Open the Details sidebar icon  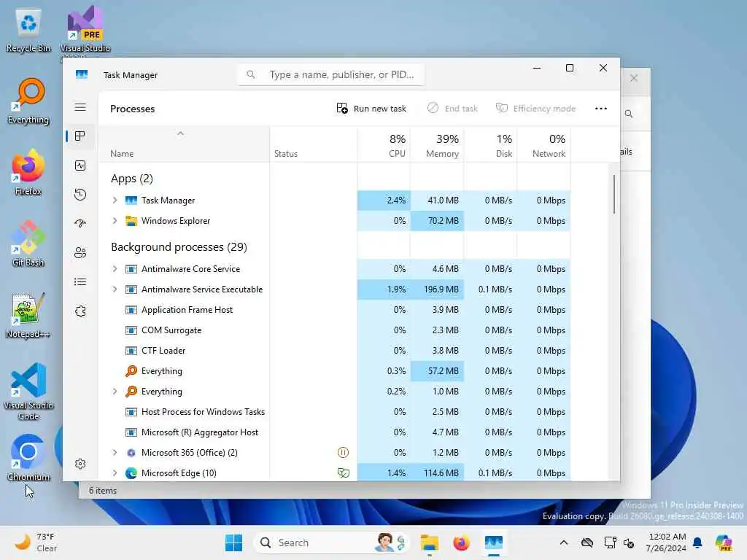(x=80, y=282)
